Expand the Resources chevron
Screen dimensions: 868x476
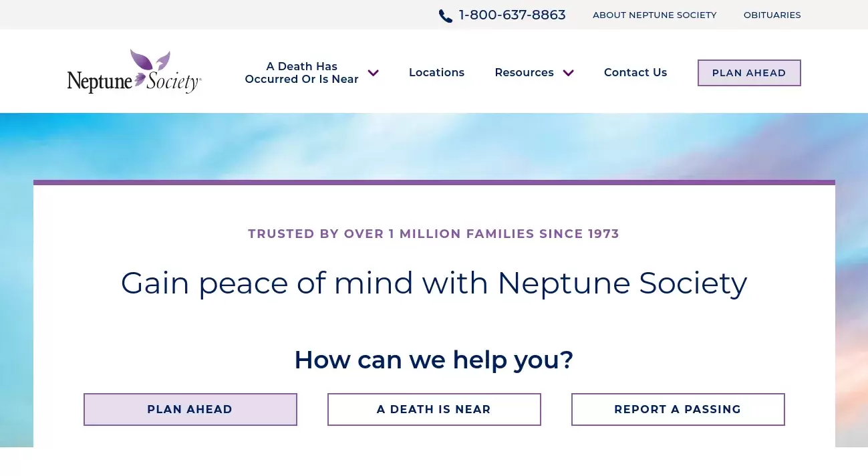coord(568,73)
